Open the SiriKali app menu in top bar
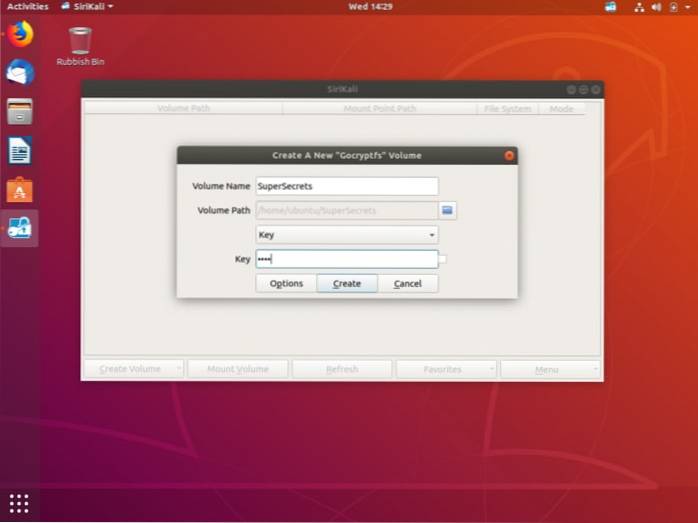Viewport: 698px width, 523px height. coord(87,7)
